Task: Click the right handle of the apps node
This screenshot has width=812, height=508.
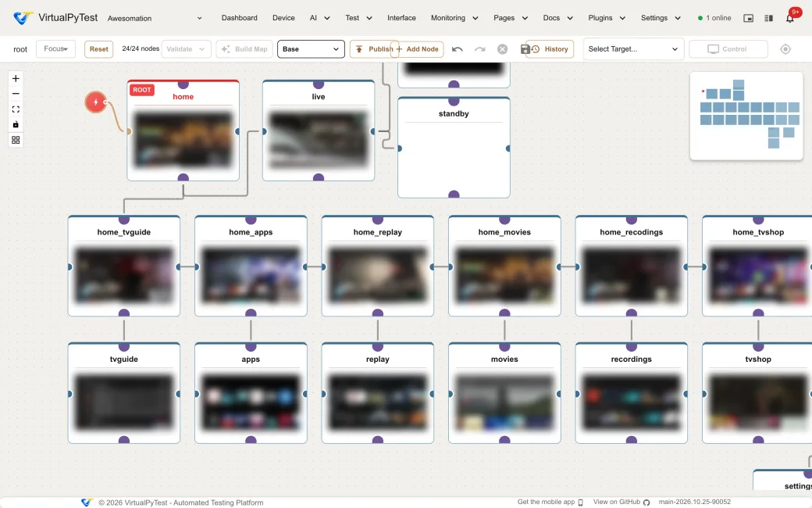Action: click(305, 394)
